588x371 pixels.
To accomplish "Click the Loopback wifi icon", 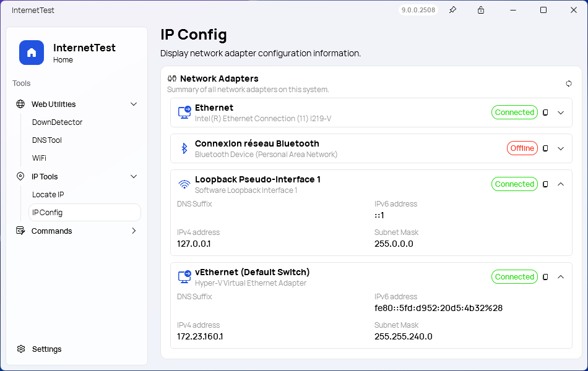I will [184, 184].
